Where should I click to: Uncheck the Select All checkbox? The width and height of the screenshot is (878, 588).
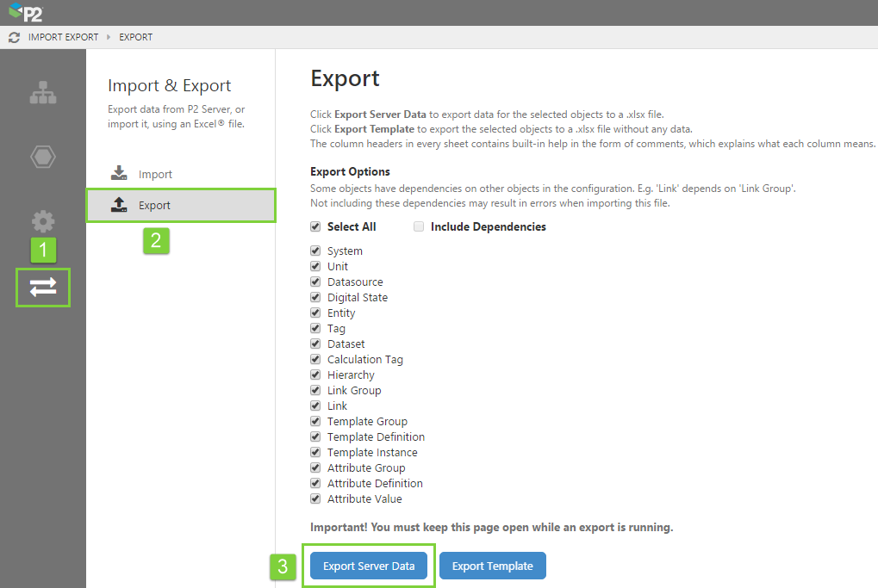314,226
